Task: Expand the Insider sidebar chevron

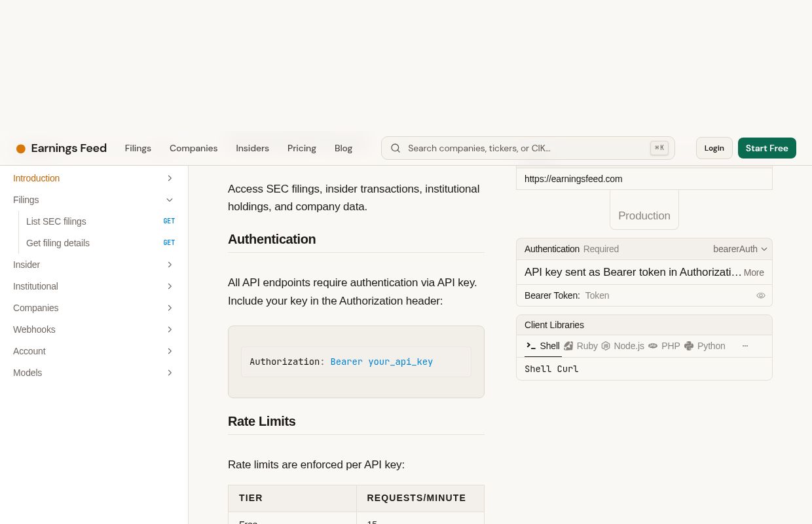Action: (x=170, y=265)
